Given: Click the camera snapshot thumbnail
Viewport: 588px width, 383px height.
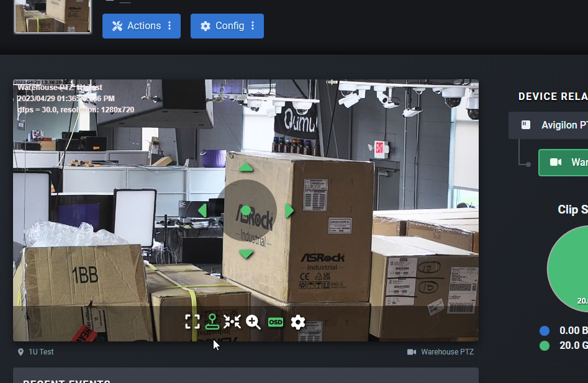Looking at the screenshot, I should tap(53, 16).
